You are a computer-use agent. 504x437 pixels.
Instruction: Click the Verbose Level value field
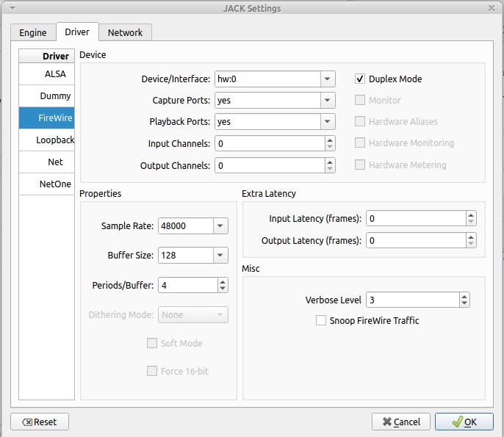pos(413,300)
